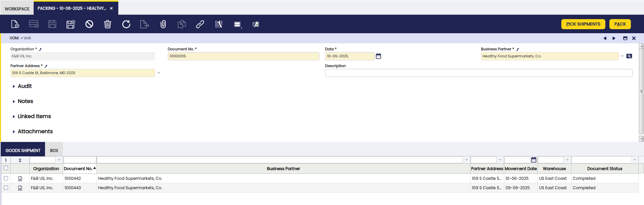
Task: Click the Business Partner search magnifier icon
Action: tap(629, 56)
